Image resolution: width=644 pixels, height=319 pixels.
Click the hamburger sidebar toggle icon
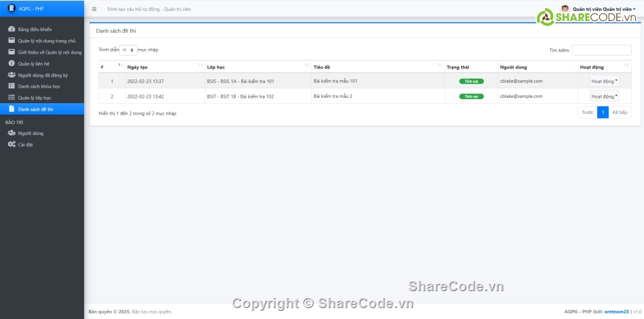tap(94, 9)
